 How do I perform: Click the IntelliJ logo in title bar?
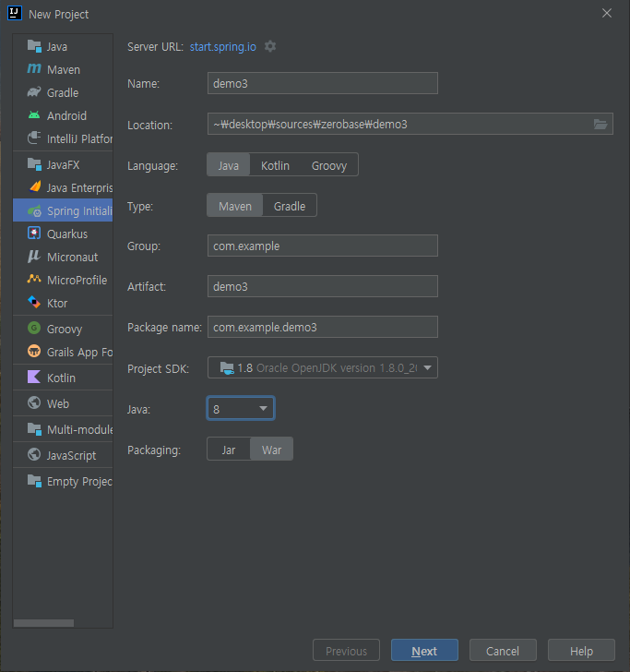(14, 13)
